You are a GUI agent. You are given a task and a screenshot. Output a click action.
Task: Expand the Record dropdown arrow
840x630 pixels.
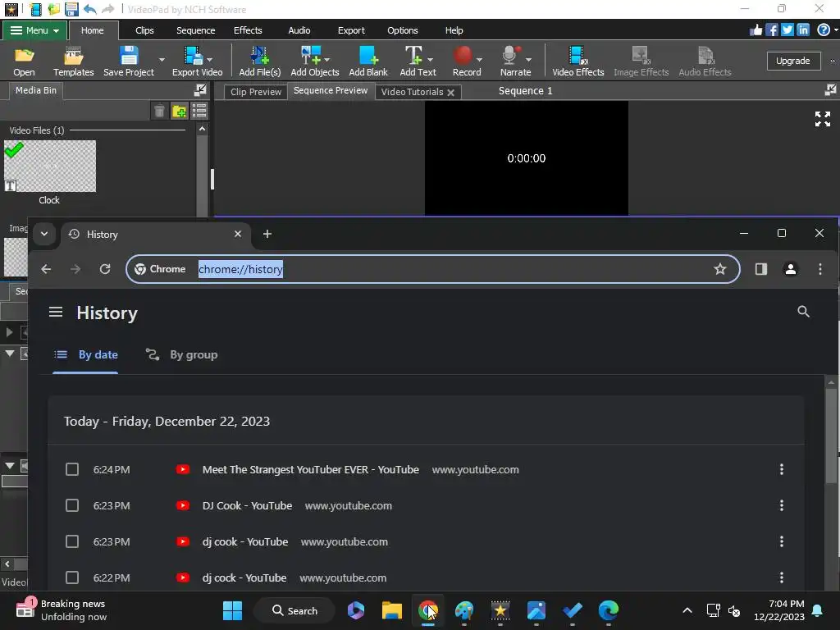coord(479,59)
